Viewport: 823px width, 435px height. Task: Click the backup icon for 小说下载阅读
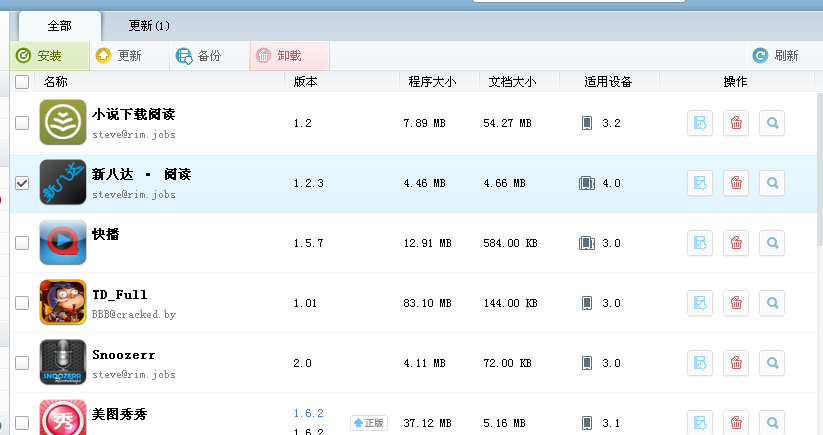(700, 123)
